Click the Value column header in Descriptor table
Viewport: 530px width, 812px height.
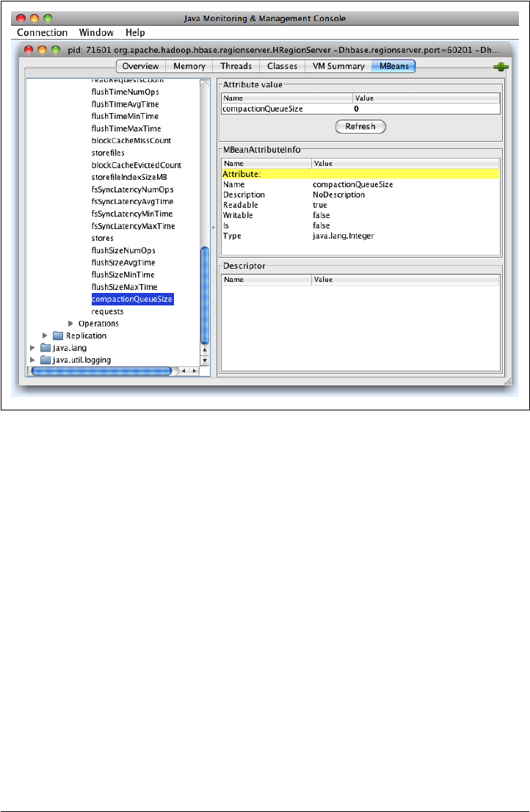point(405,280)
